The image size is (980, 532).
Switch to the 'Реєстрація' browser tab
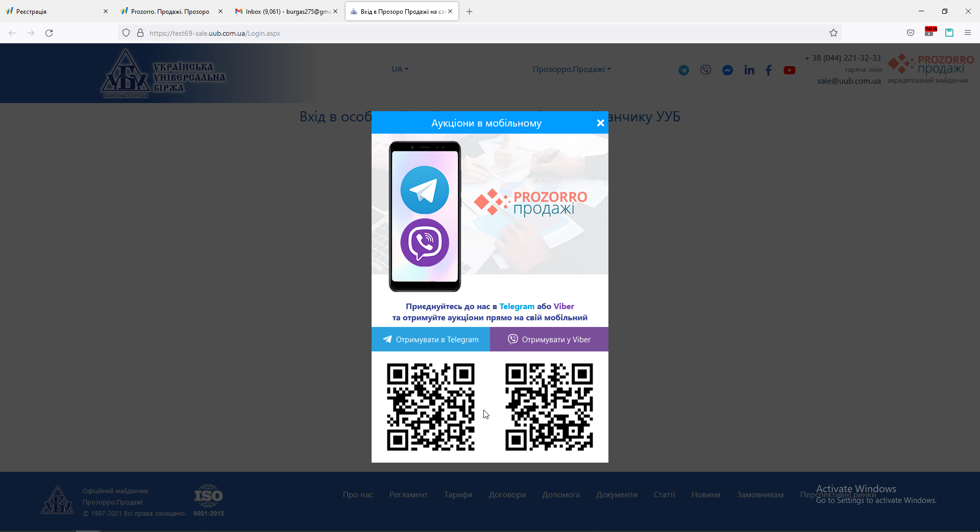pos(56,11)
